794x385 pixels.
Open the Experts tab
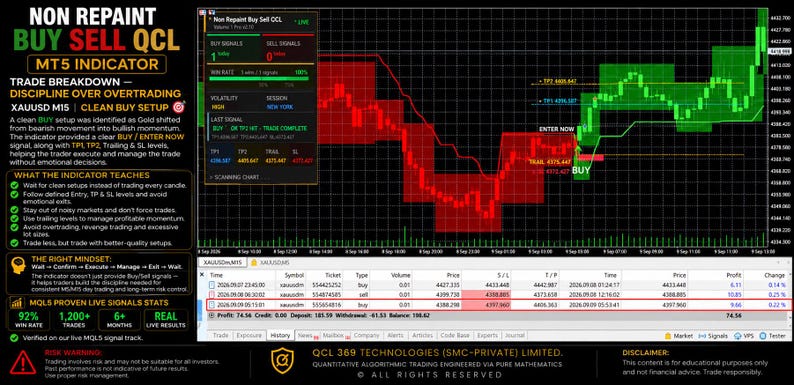point(488,335)
